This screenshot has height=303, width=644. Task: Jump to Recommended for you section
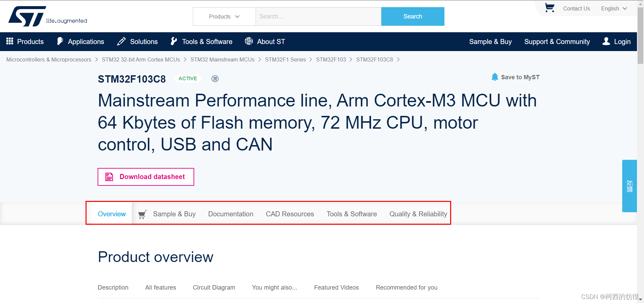pyautogui.click(x=407, y=288)
